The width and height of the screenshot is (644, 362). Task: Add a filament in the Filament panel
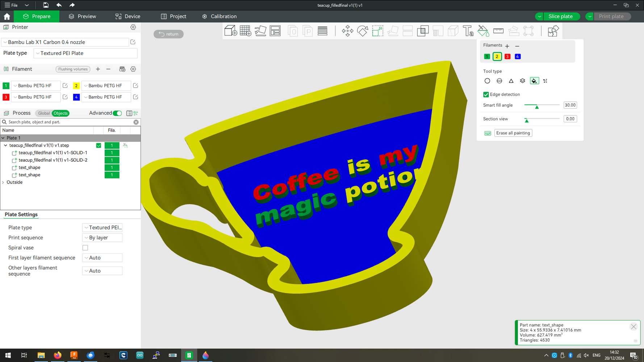point(98,69)
